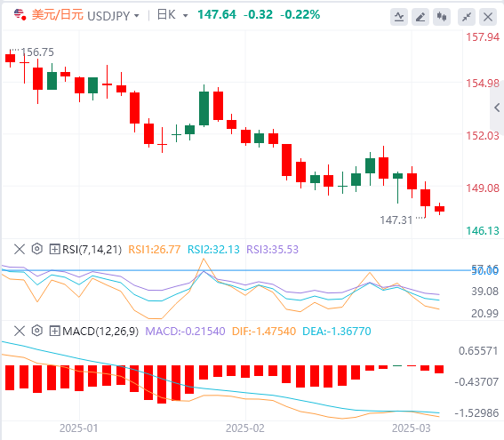Remove the RSI indicator panel
The image size is (504, 440).
click(20, 249)
